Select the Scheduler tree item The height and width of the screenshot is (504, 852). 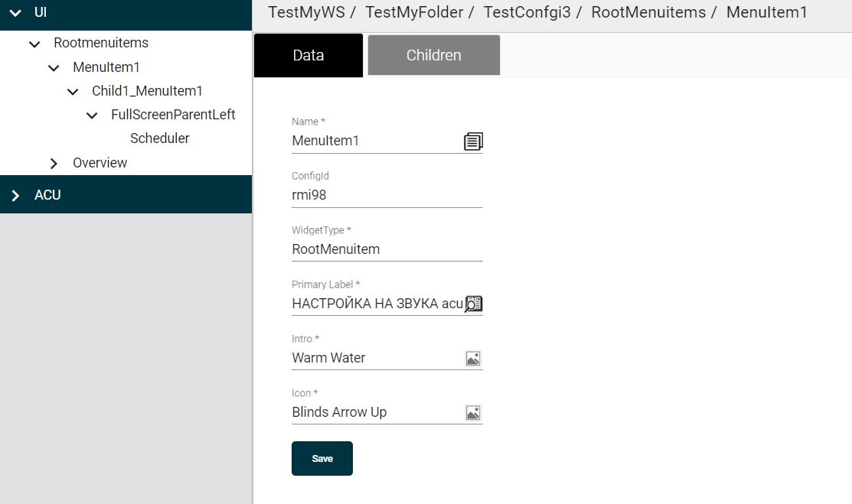[x=159, y=138]
